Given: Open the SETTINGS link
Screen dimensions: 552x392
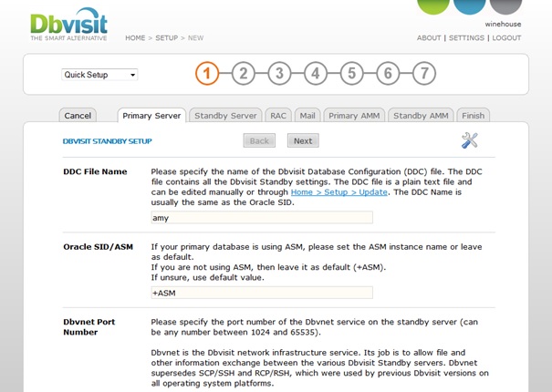Looking at the screenshot, I should click(466, 37).
